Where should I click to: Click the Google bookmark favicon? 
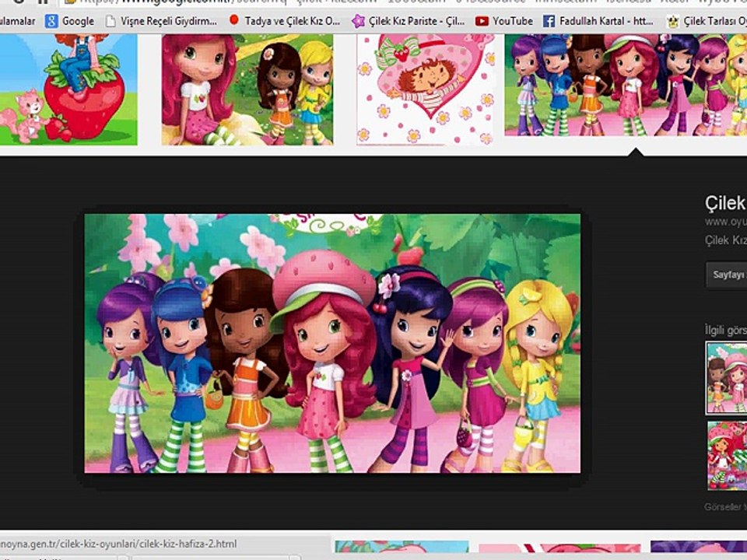(x=51, y=21)
